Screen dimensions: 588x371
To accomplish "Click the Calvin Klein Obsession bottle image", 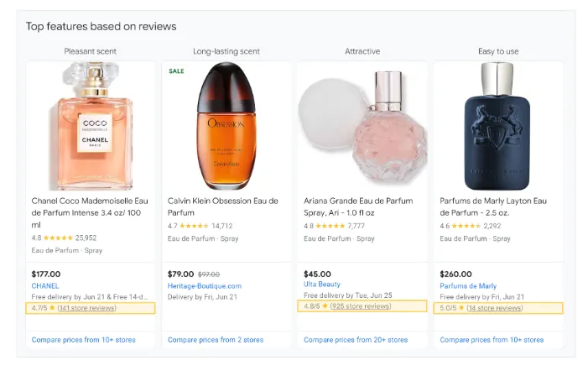I will pyautogui.click(x=226, y=126).
